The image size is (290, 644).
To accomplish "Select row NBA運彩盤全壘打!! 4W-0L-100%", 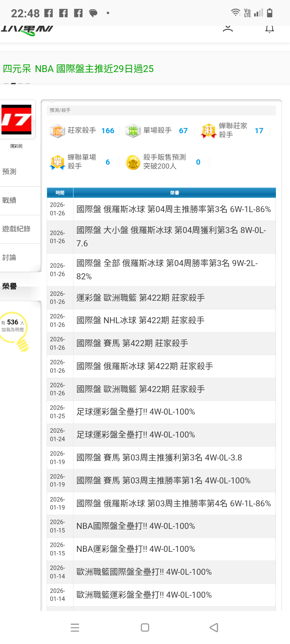I will point(161,549).
